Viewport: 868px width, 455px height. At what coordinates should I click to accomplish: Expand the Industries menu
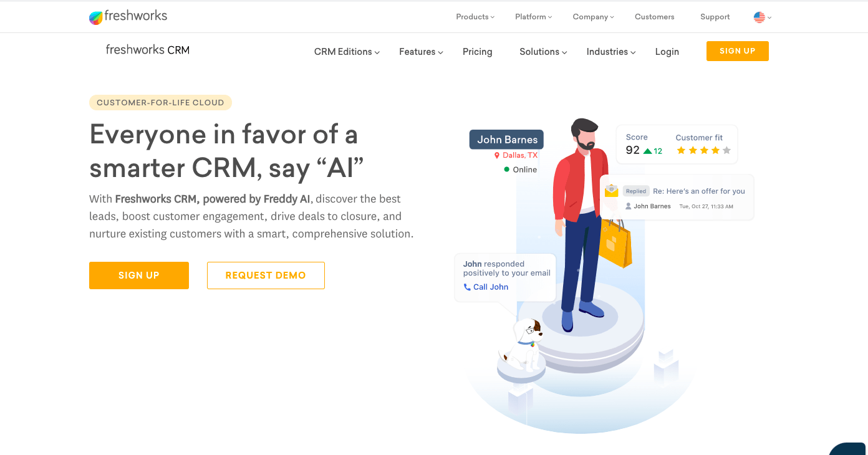click(x=611, y=52)
